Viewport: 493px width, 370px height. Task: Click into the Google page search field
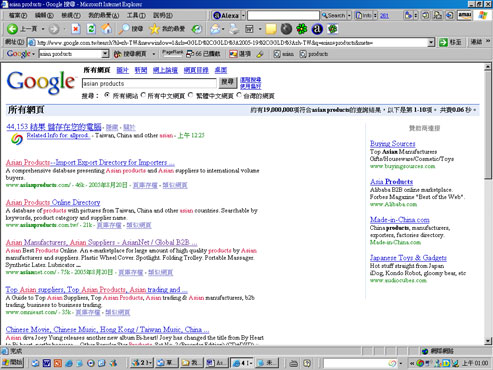(x=149, y=83)
